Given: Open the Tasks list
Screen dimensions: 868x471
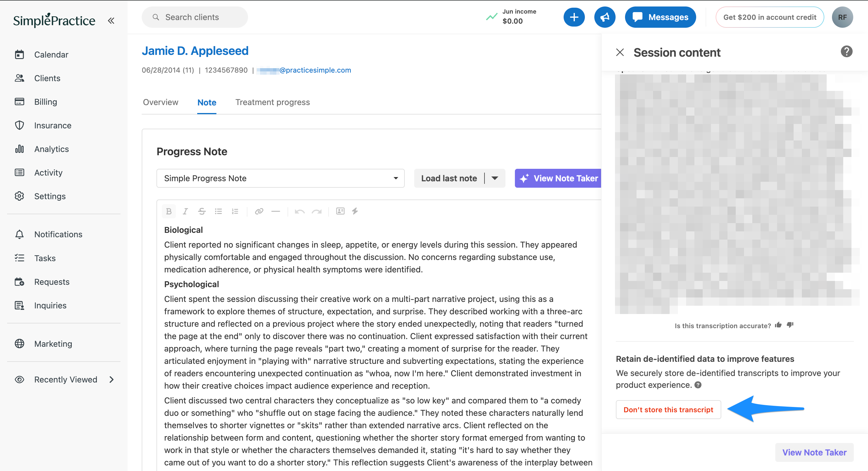Looking at the screenshot, I should click(45, 258).
